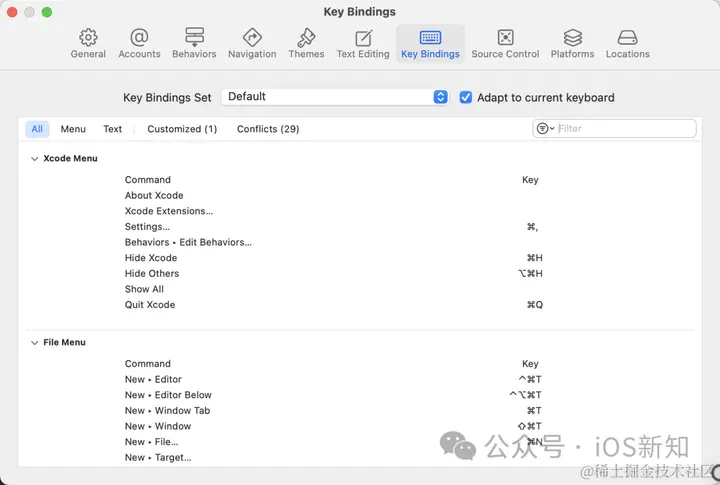Open the Locations drive icon
Image resolution: width=720 pixels, height=485 pixels.
tap(627, 38)
